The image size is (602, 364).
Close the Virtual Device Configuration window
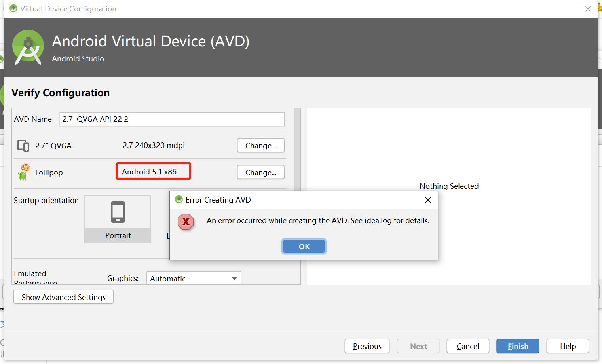(x=588, y=9)
